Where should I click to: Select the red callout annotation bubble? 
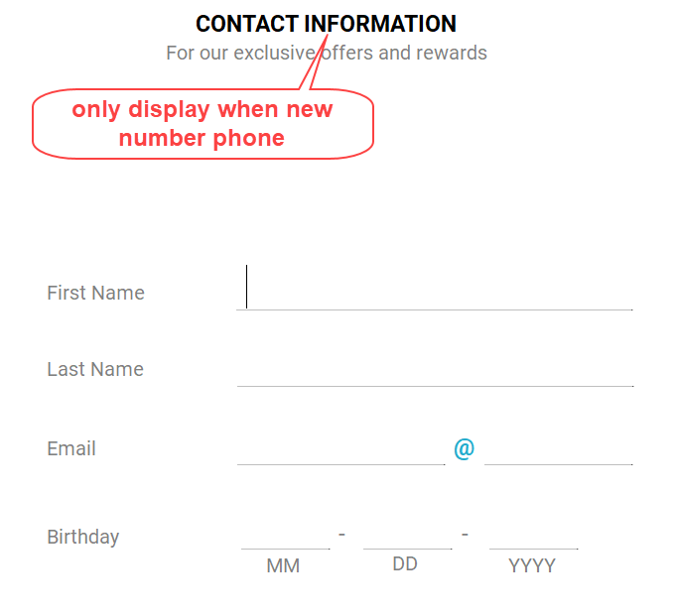pos(203,124)
